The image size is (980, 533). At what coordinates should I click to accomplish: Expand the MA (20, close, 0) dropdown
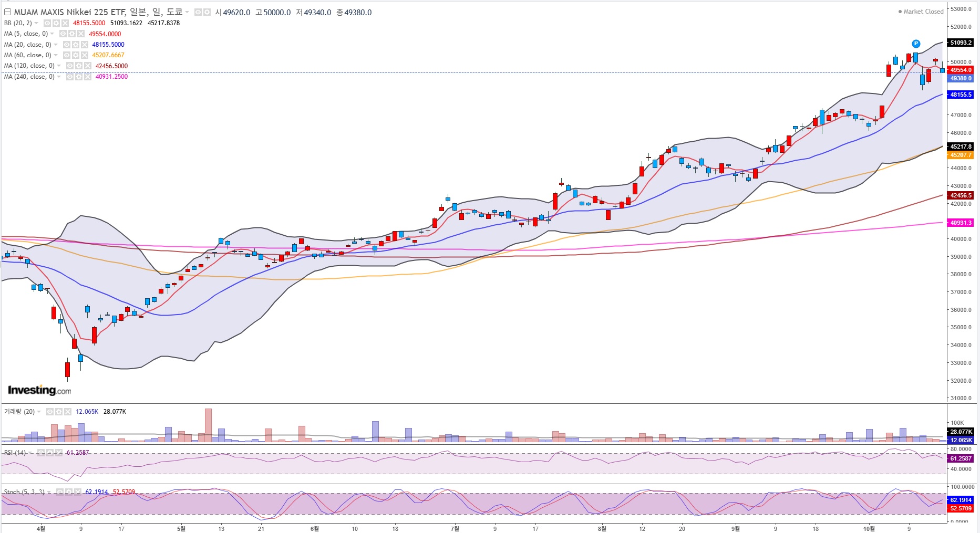pos(56,45)
